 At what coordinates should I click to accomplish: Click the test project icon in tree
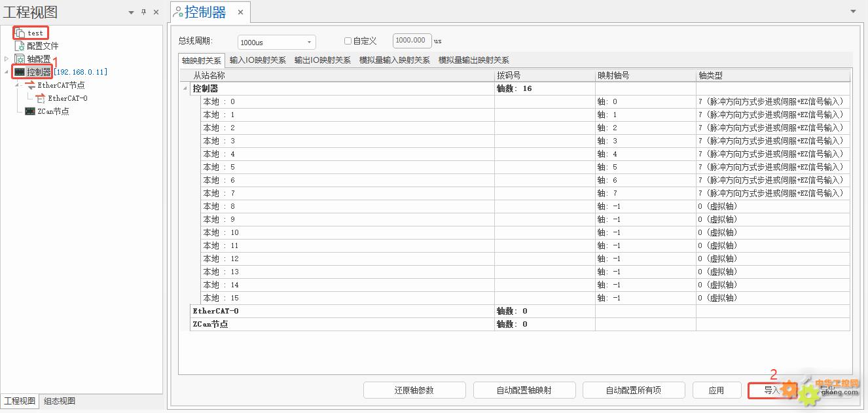(20, 33)
